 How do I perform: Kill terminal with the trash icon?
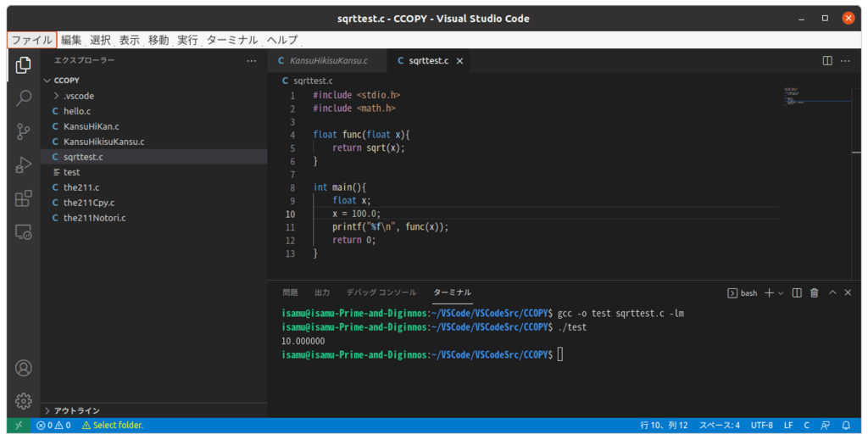pyautogui.click(x=815, y=292)
